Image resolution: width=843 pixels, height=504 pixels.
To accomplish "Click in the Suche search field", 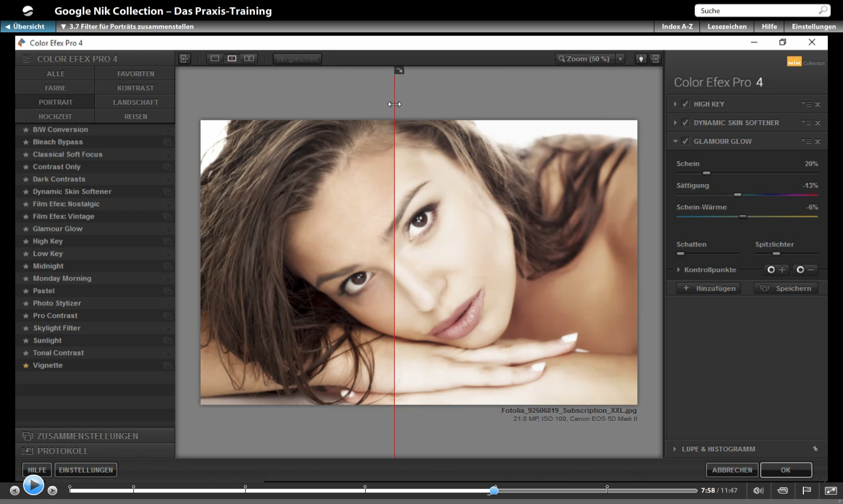I will pyautogui.click(x=761, y=11).
